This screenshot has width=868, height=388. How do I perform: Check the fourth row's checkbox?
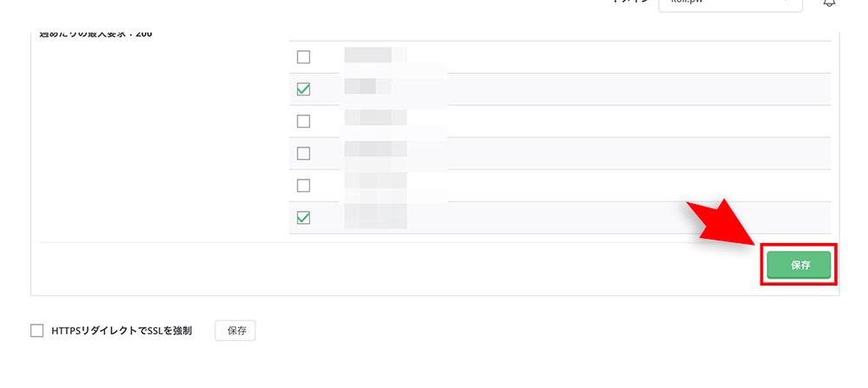pyautogui.click(x=303, y=154)
